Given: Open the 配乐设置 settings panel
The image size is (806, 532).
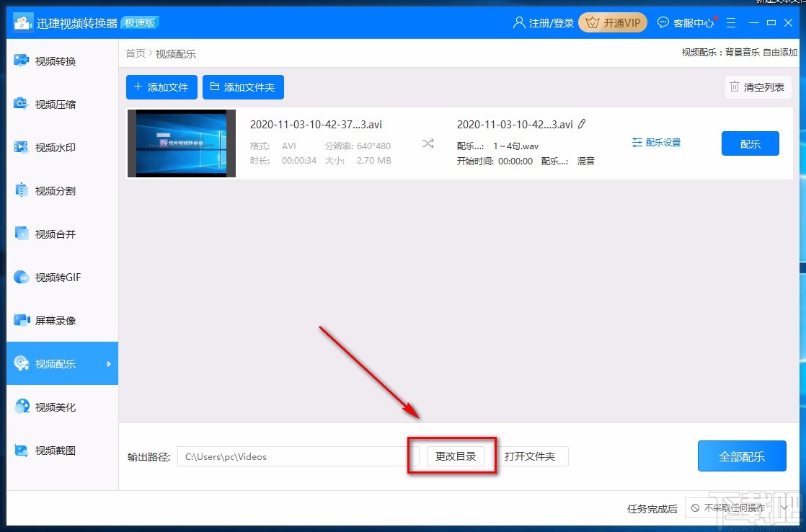Looking at the screenshot, I should click(656, 142).
